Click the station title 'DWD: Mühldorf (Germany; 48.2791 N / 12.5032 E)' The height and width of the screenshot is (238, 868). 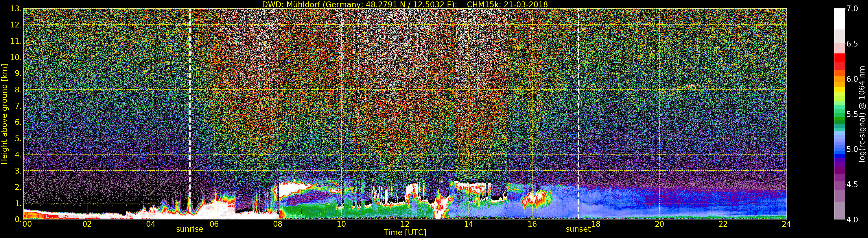(x=360, y=4)
